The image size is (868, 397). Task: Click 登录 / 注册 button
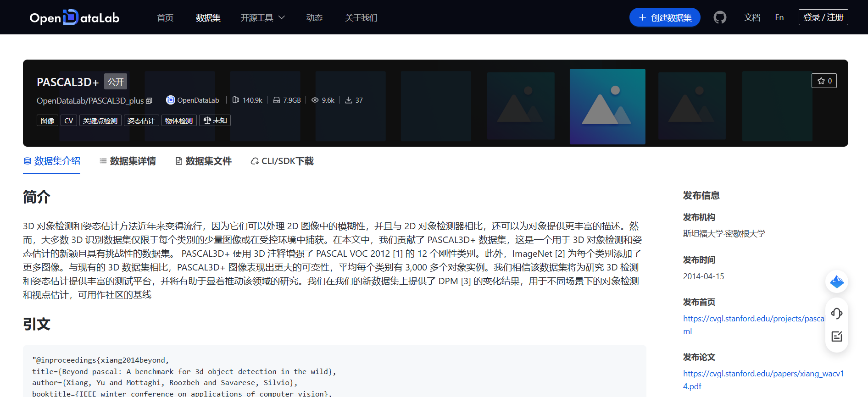pyautogui.click(x=823, y=17)
